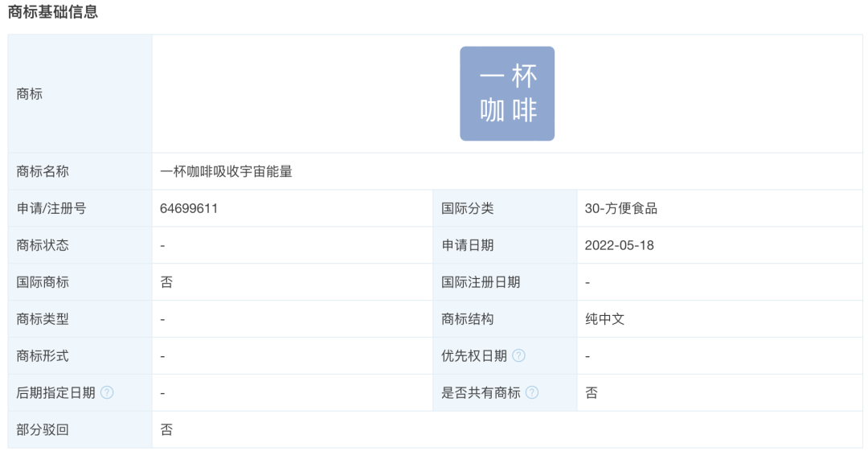Click the registration number 64699611

[189, 208]
